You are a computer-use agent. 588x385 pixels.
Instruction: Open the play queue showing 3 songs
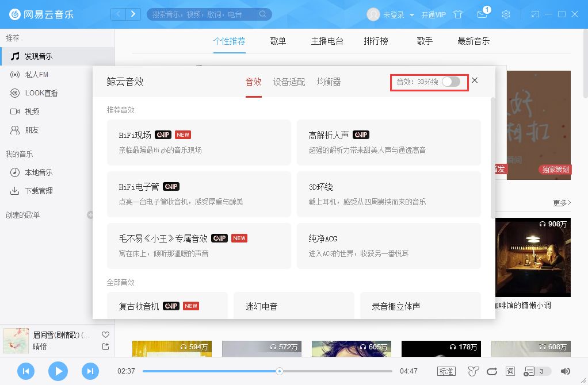tap(529, 371)
